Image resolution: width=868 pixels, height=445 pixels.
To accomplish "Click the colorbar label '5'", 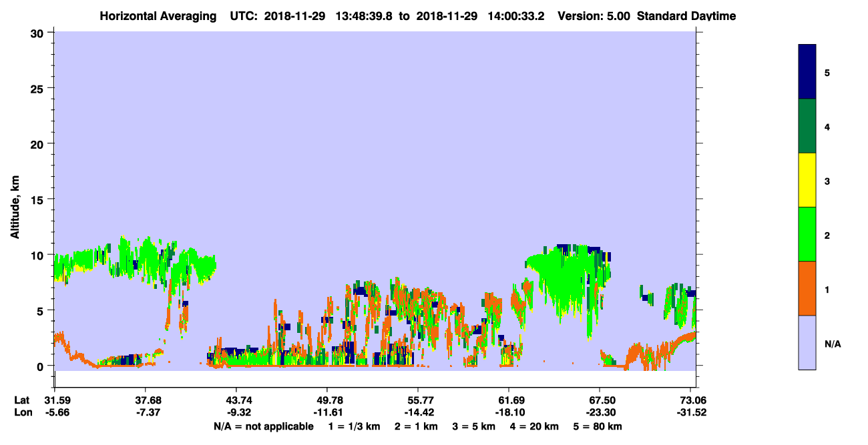I will click(x=827, y=73).
